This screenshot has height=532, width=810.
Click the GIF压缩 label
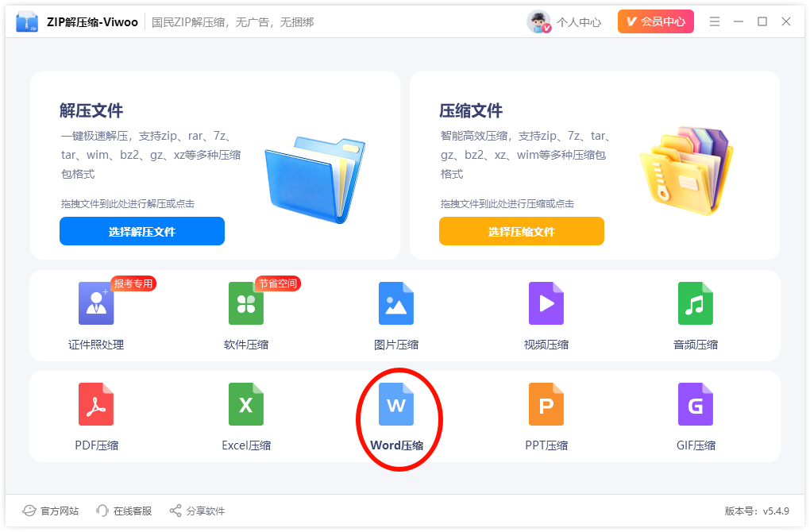point(696,445)
